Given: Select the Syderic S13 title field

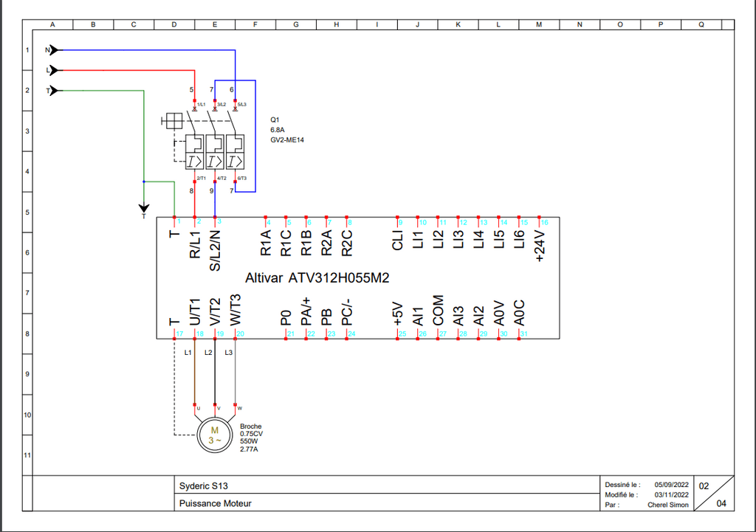Looking at the screenshot, I should tap(203, 486).
